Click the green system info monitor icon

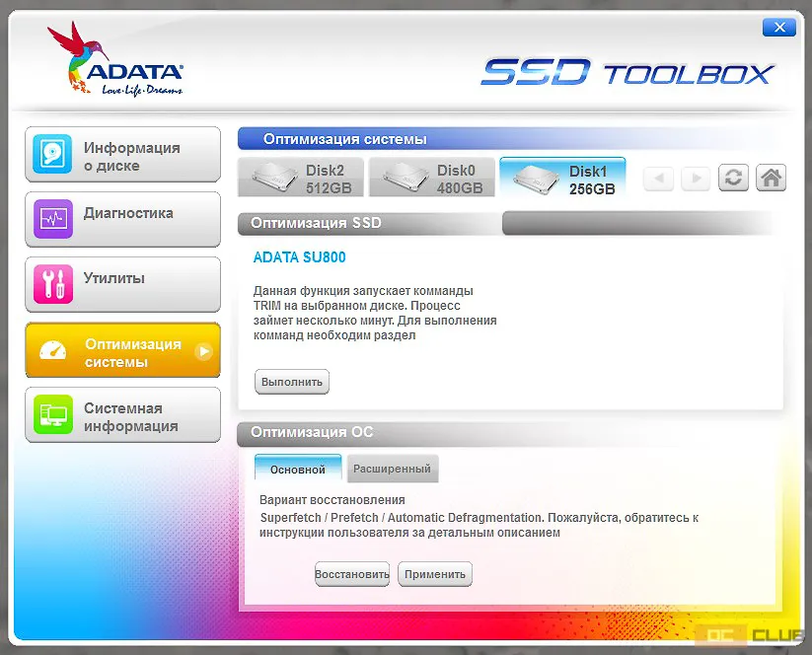[x=53, y=414]
